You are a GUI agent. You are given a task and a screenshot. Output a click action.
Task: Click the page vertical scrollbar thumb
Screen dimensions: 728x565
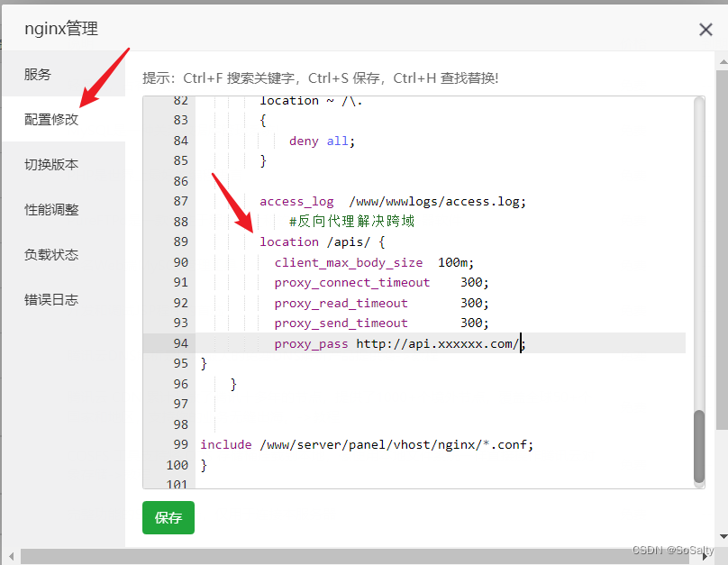click(x=723, y=251)
